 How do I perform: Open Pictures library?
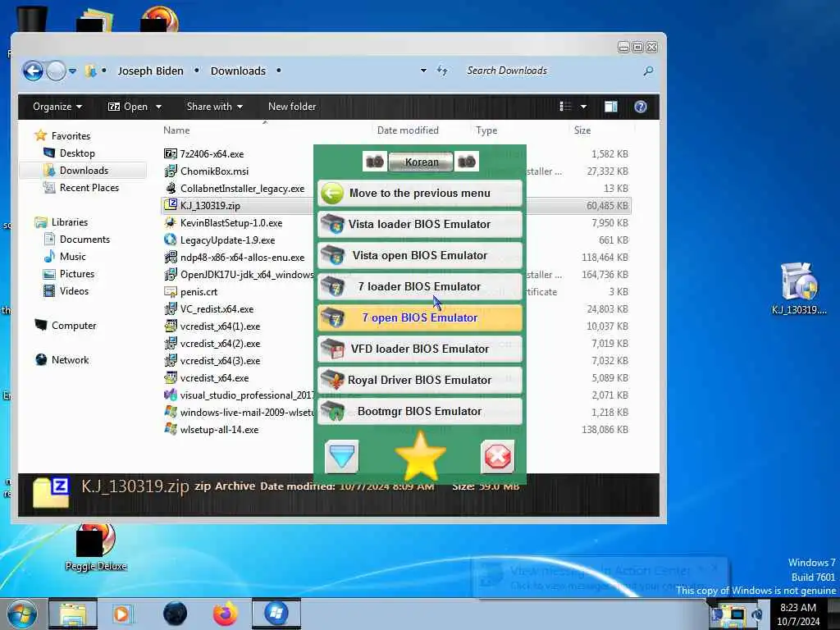coord(76,274)
